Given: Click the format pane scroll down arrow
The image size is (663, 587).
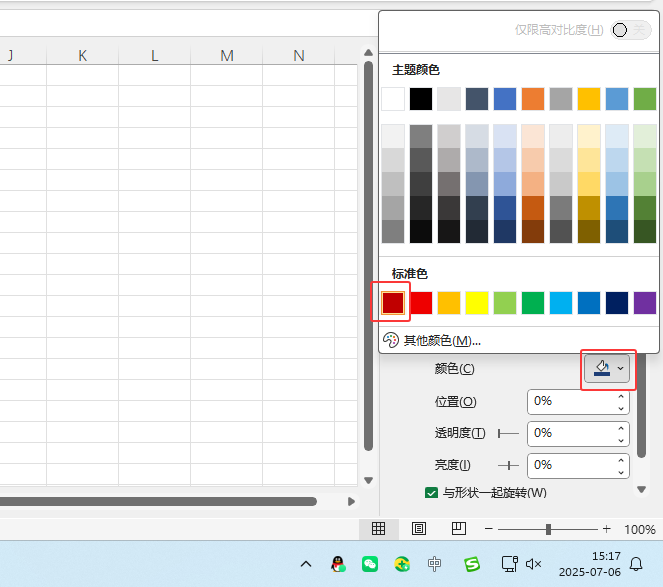Looking at the screenshot, I should coord(641,489).
